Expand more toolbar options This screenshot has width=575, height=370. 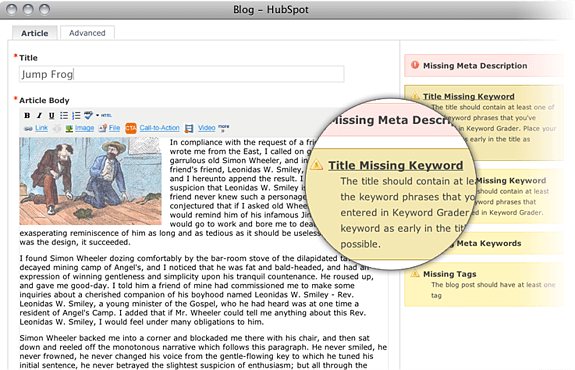[x=223, y=128]
